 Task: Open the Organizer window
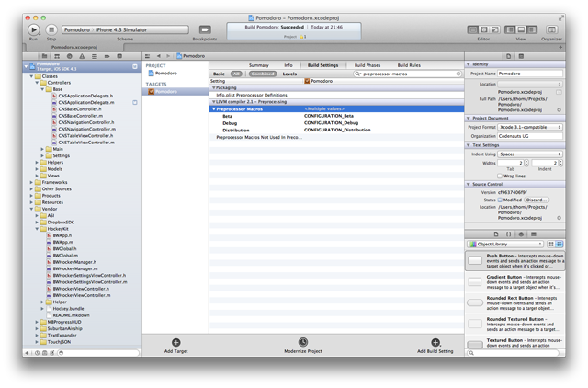coord(551,29)
